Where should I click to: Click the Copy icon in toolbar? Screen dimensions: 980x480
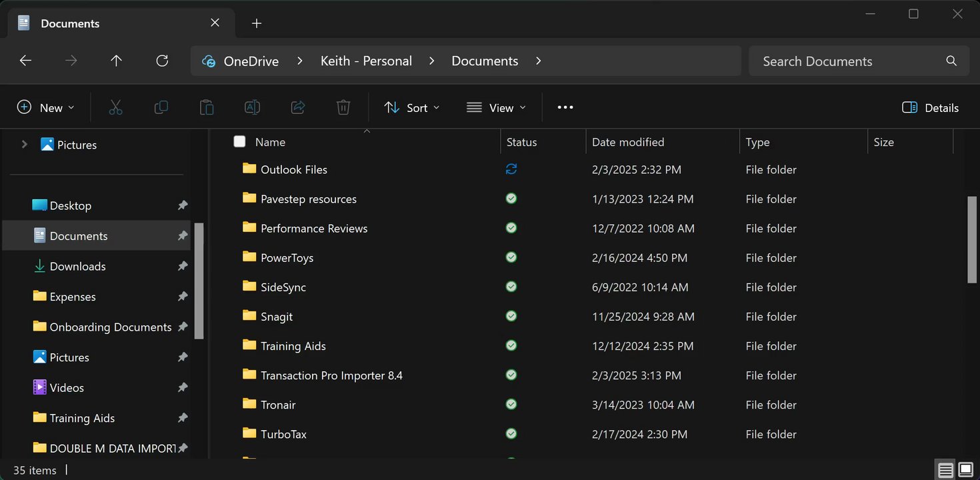click(x=161, y=107)
